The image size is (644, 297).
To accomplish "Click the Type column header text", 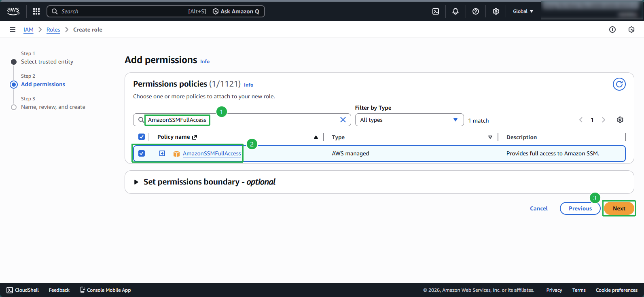I will [338, 137].
